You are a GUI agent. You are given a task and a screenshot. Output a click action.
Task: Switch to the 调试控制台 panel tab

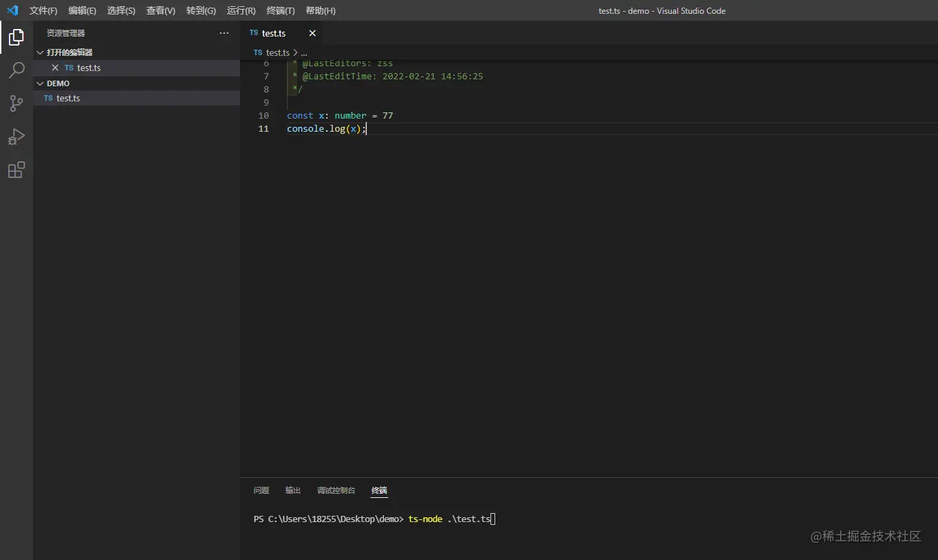click(336, 490)
